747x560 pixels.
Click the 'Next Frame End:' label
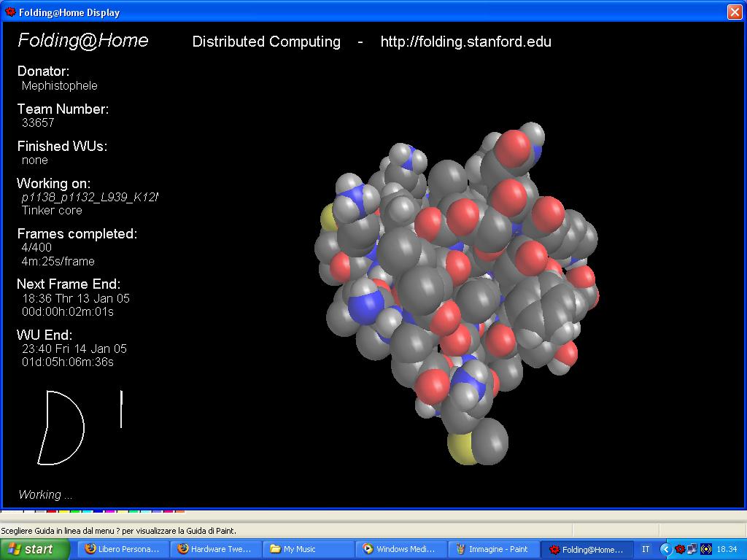tap(69, 284)
